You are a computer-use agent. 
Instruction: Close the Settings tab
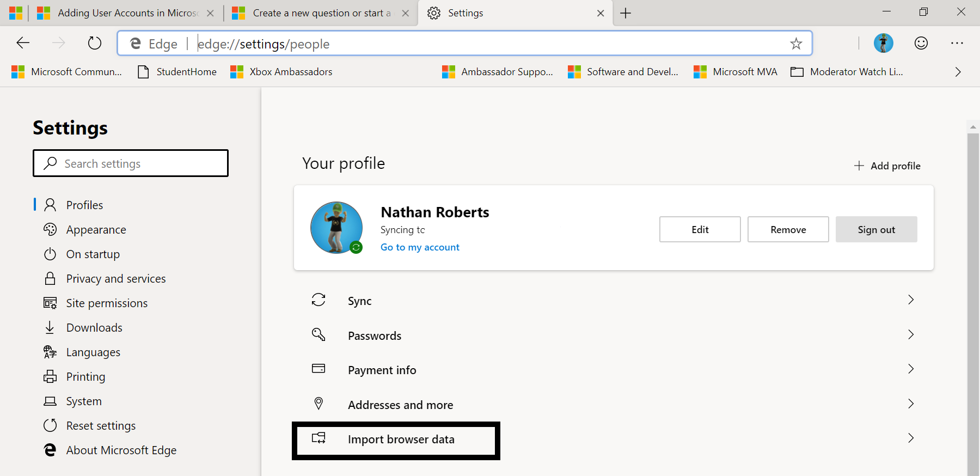[x=601, y=13]
